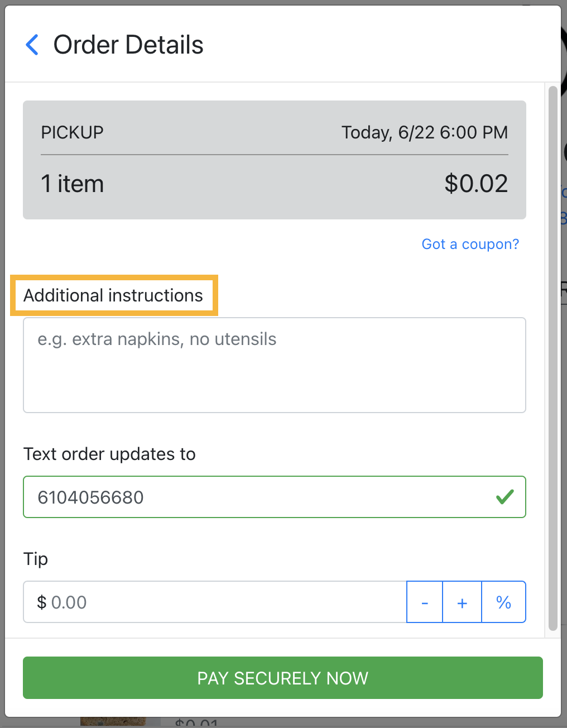Click the phone number field 6104056680
The image size is (567, 728).
[x=275, y=497]
